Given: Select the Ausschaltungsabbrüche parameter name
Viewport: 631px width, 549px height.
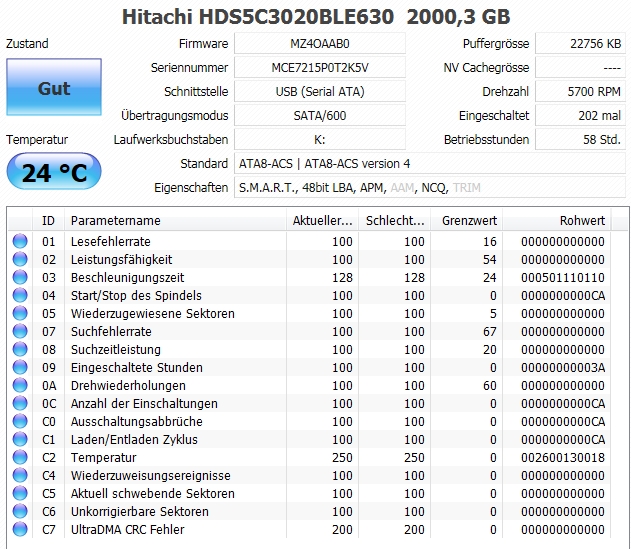Looking at the screenshot, I should click(136, 421).
